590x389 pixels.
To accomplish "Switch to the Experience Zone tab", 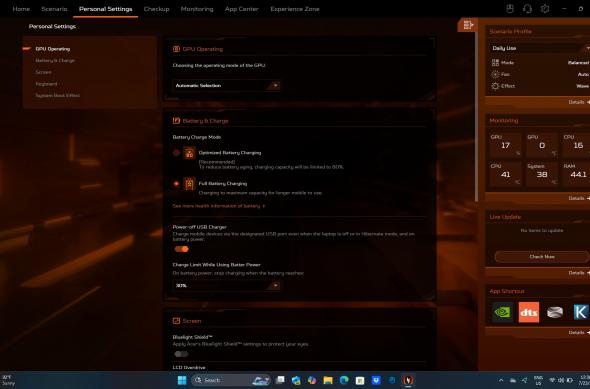I will tap(295, 9).
